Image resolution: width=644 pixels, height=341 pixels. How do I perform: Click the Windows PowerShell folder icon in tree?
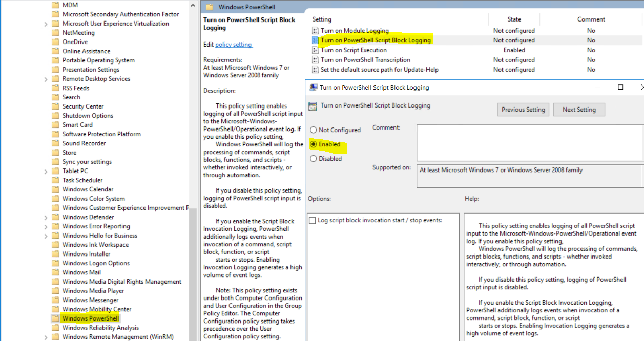coord(55,318)
